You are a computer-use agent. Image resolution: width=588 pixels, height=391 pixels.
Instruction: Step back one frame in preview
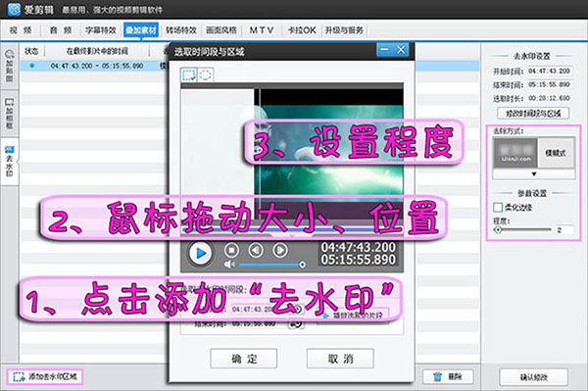(256, 250)
